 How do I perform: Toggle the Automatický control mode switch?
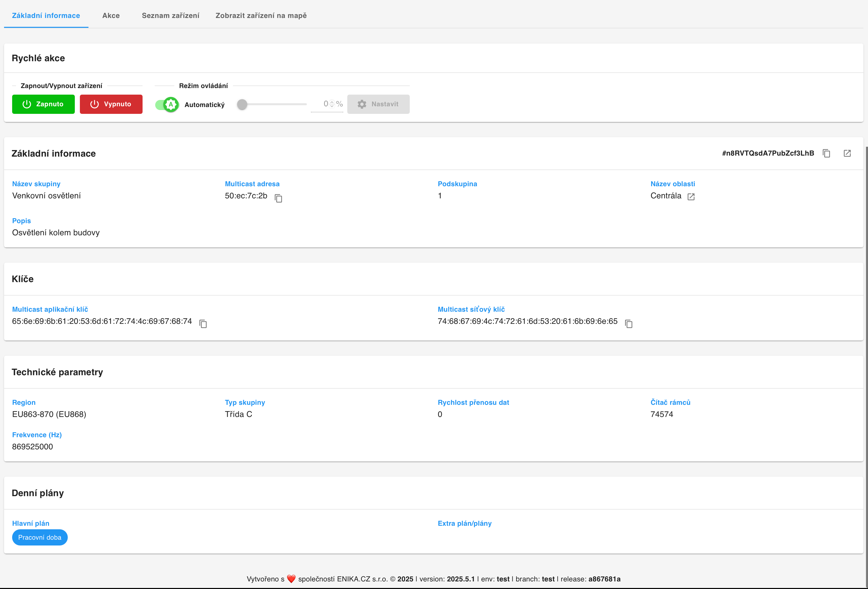pyautogui.click(x=167, y=105)
